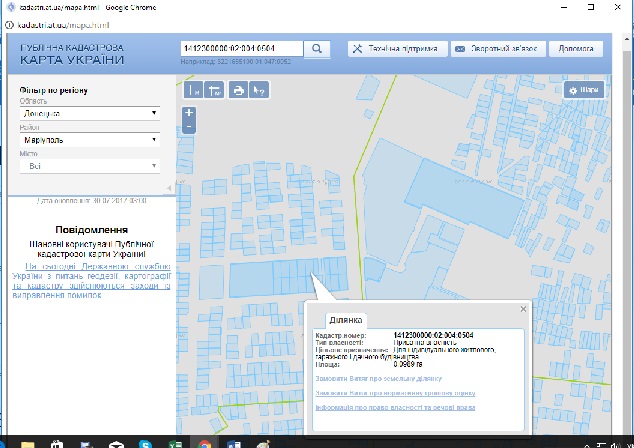Screen dimensions: 634x448
Task: Select the identify info cursor tool
Action: click(x=259, y=90)
